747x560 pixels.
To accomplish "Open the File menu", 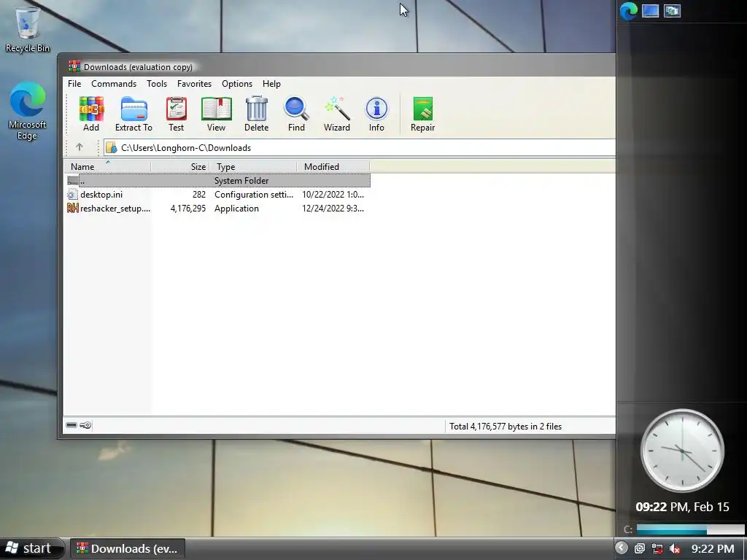I will point(74,84).
